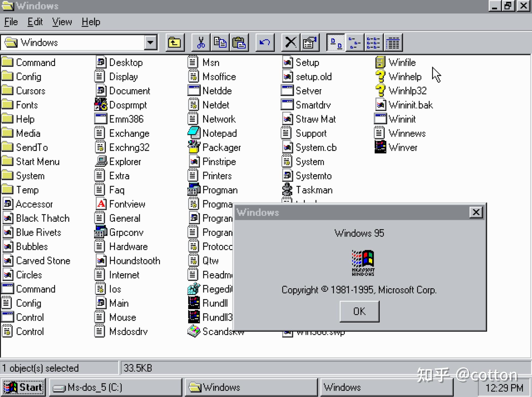Screen dimensions: 532x397
Task: Click OK in the Windows 95 dialog
Action: [359, 311]
